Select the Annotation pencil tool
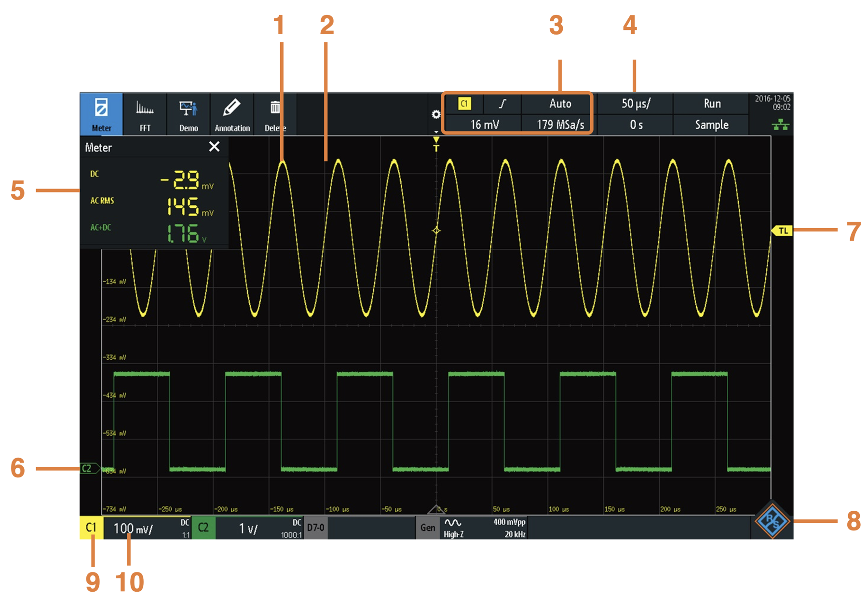The height and width of the screenshot is (598, 868). (x=232, y=114)
